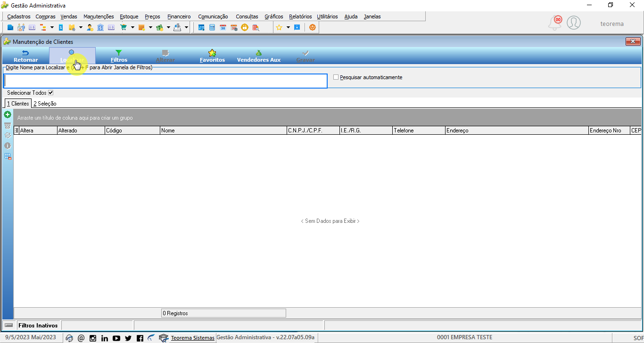Image resolution: width=644 pixels, height=343 pixels.
Task: Click the gray info circle sidebar icon
Action: [x=8, y=146]
